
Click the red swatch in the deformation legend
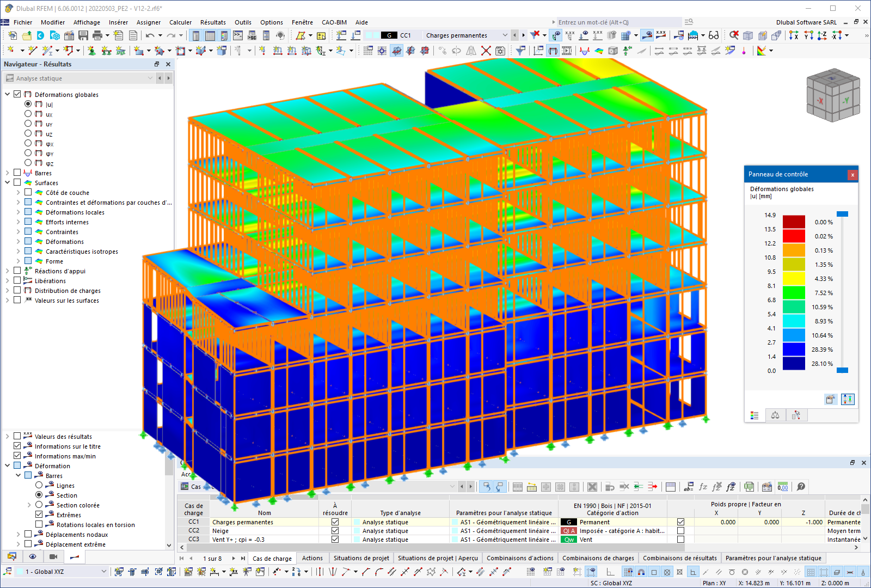[x=794, y=236]
